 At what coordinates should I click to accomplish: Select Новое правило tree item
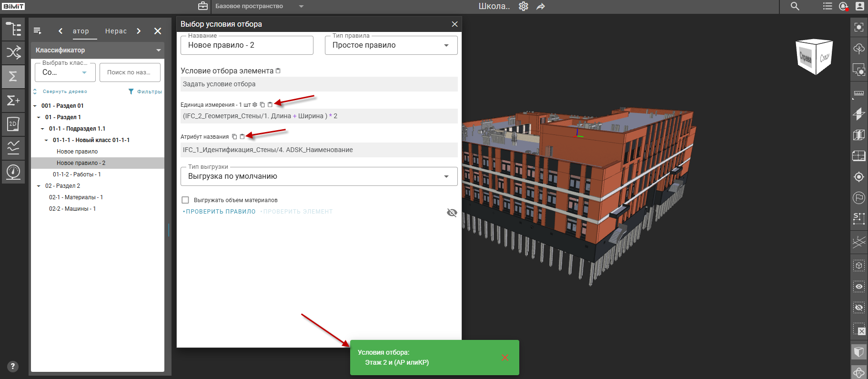click(x=77, y=152)
